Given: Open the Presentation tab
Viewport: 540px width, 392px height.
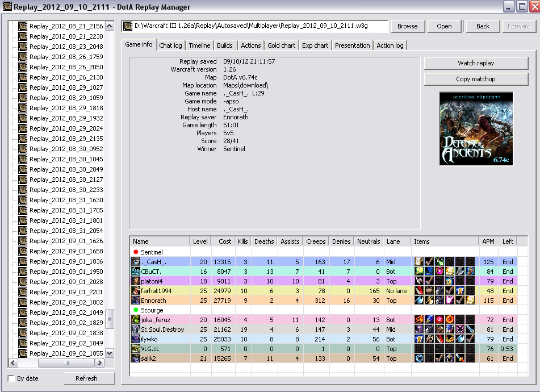Looking at the screenshot, I should pos(352,45).
